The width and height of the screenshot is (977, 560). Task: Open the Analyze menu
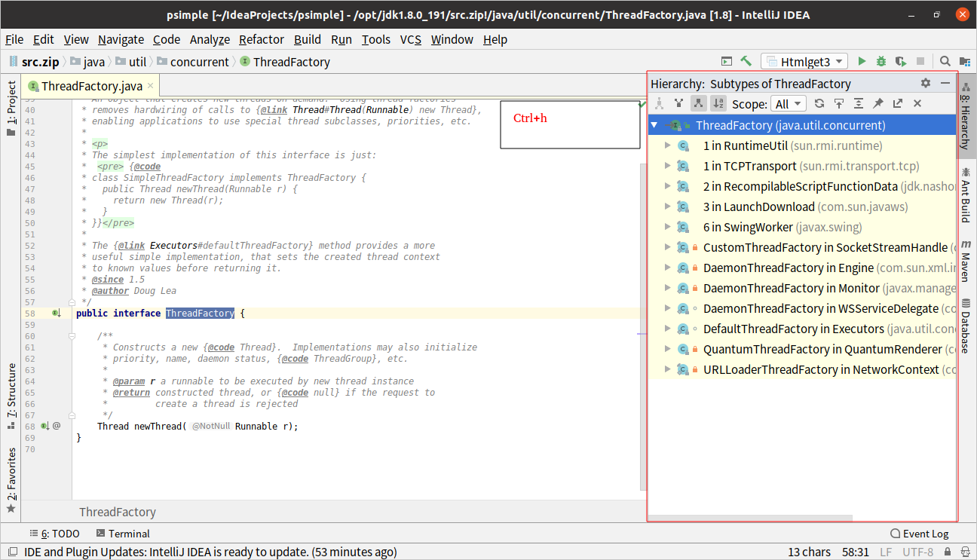pyautogui.click(x=210, y=40)
